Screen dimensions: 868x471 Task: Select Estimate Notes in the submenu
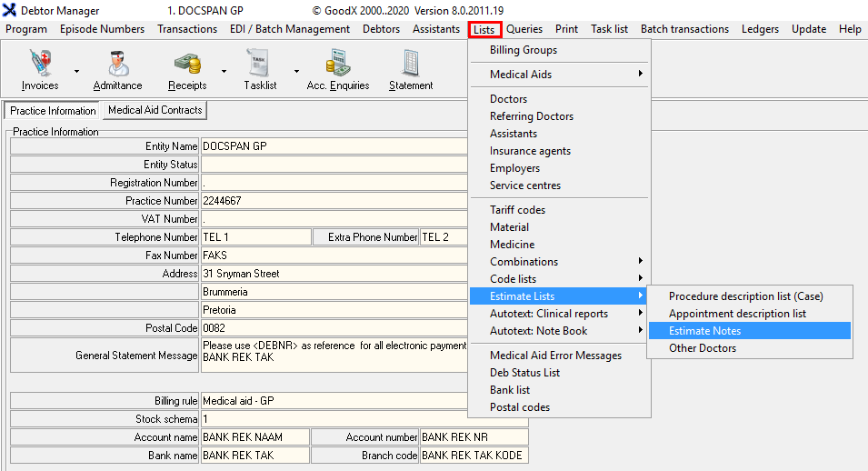(x=704, y=331)
